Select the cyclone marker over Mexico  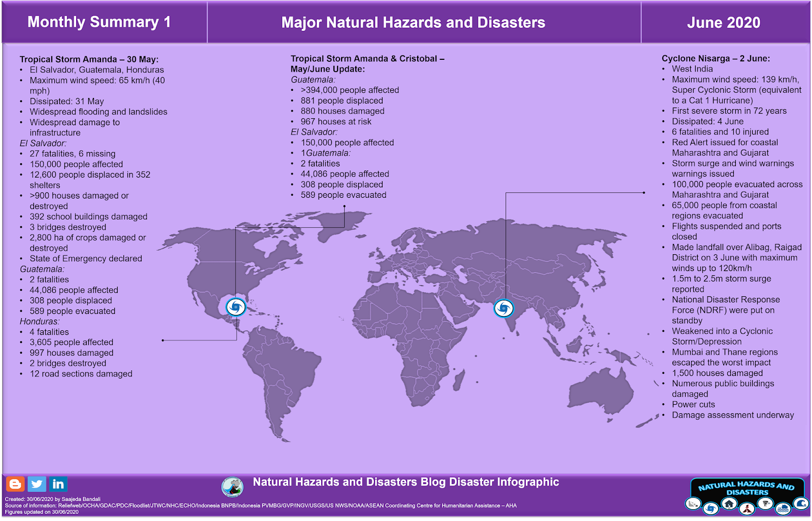pos(235,307)
